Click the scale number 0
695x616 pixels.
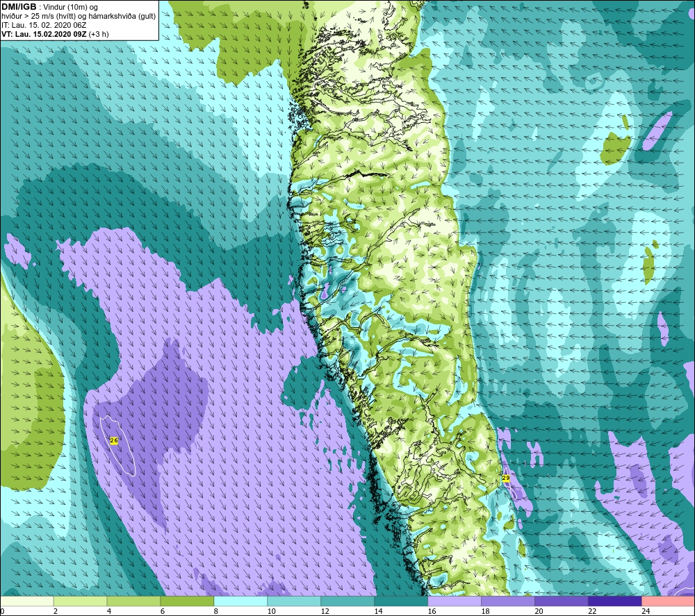coord(2,612)
